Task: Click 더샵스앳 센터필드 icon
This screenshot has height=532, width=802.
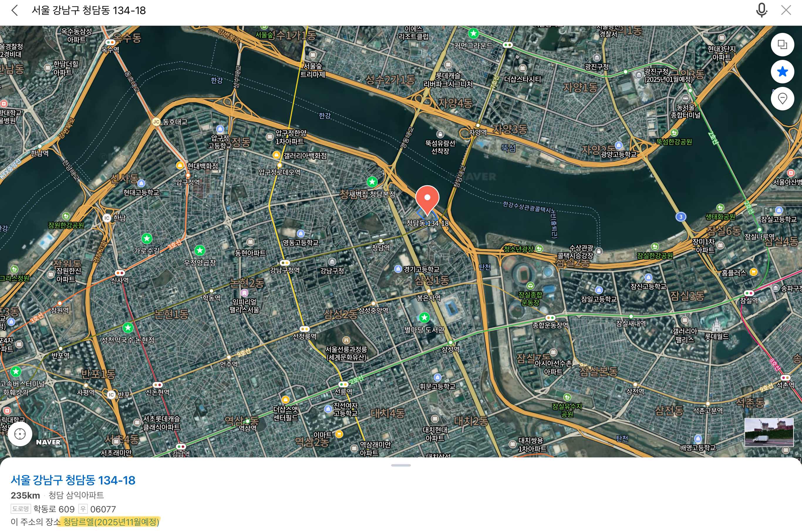Action: click(286, 400)
